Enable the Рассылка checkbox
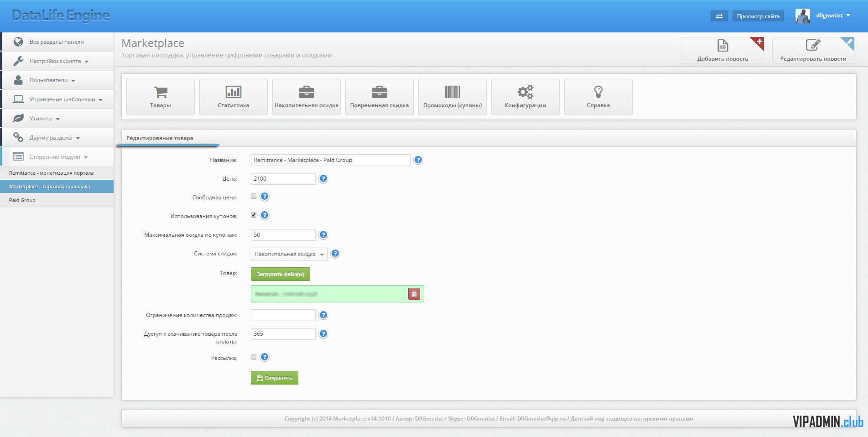This screenshot has height=437, width=868. 254,357
